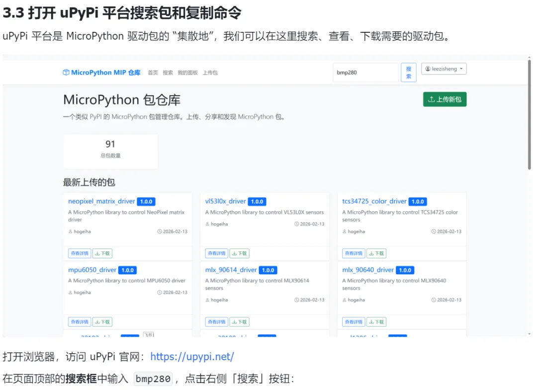
Task: Download neopixel_matrix_driver via 下载 button
Action: tap(102, 253)
